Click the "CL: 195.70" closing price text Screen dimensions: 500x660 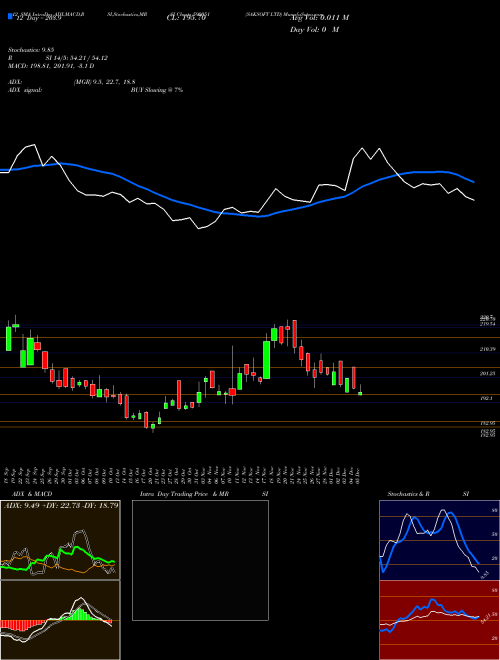pyautogui.click(x=186, y=19)
